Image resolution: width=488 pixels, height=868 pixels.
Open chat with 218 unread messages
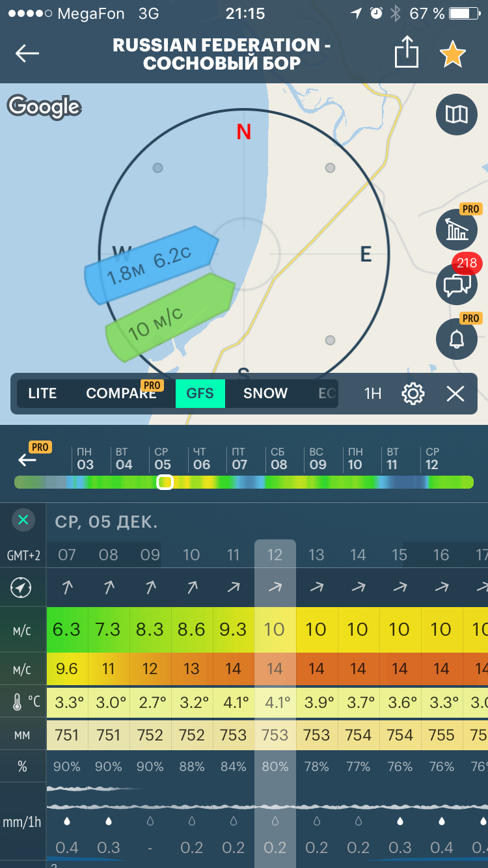point(456,284)
